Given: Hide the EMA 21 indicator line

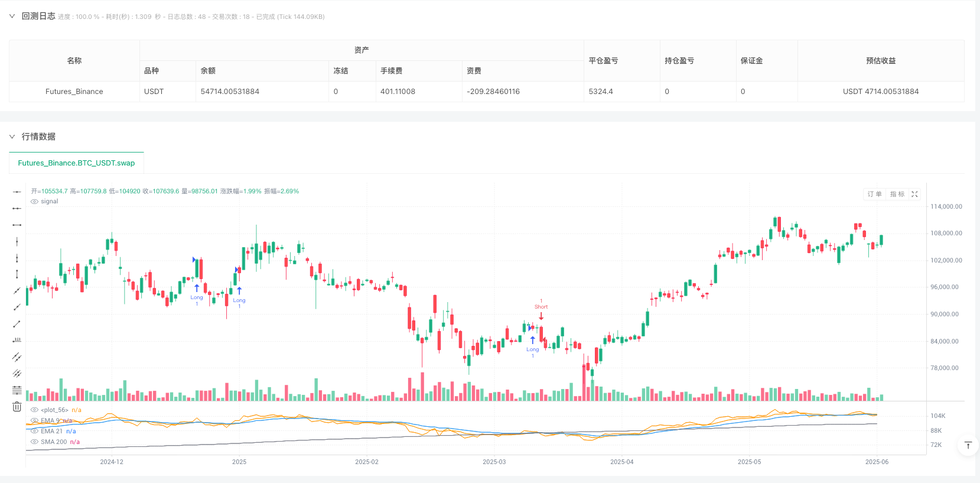Looking at the screenshot, I should point(35,432).
